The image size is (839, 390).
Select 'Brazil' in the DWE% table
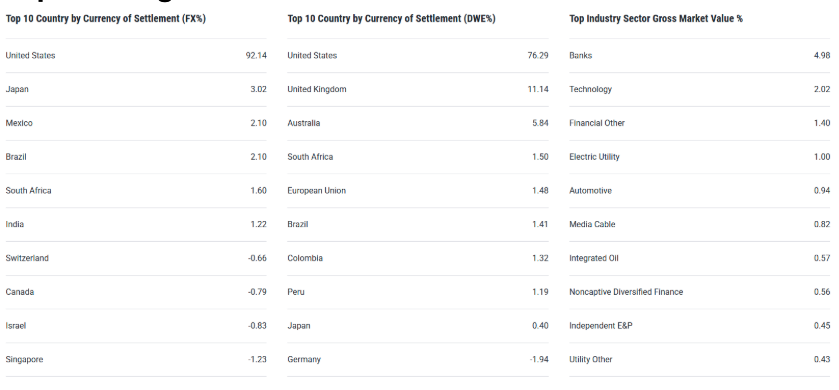[298, 224]
